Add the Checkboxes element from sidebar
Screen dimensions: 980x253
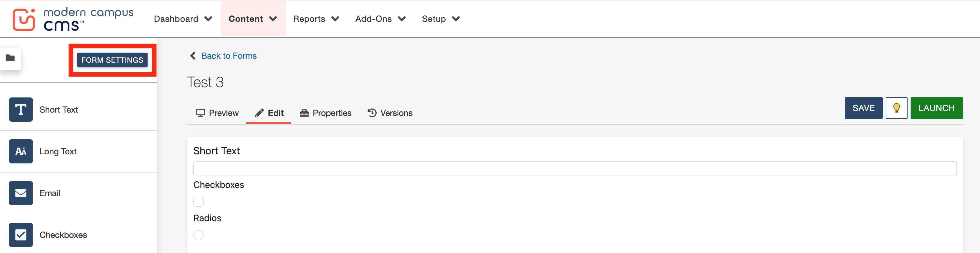[x=21, y=235]
